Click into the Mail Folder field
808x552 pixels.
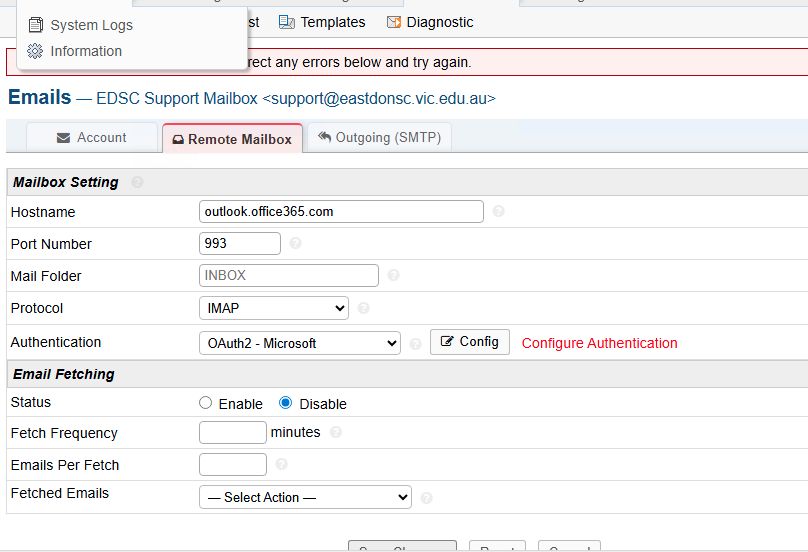[289, 276]
